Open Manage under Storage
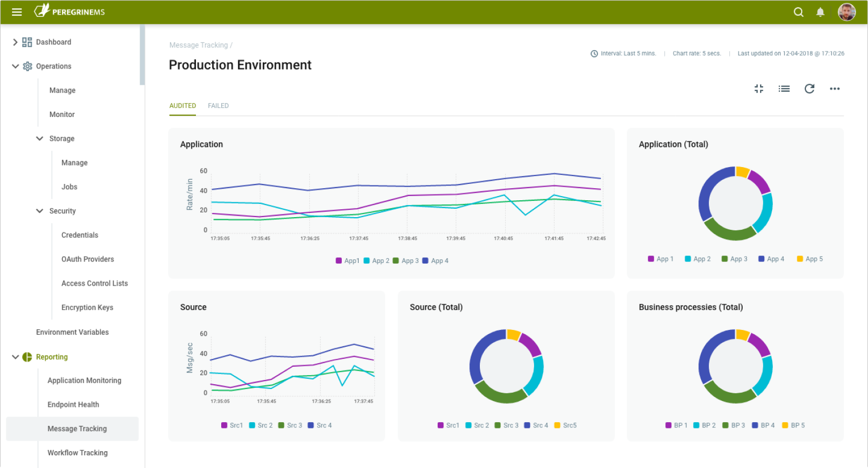This screenshot has width=868, height=468. point(74,163)
